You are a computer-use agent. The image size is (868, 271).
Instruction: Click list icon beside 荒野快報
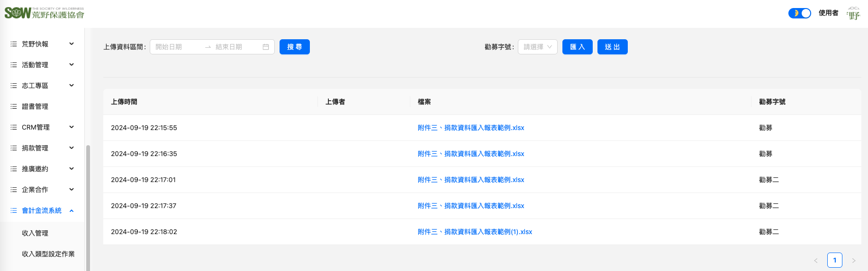pos(14,44)
